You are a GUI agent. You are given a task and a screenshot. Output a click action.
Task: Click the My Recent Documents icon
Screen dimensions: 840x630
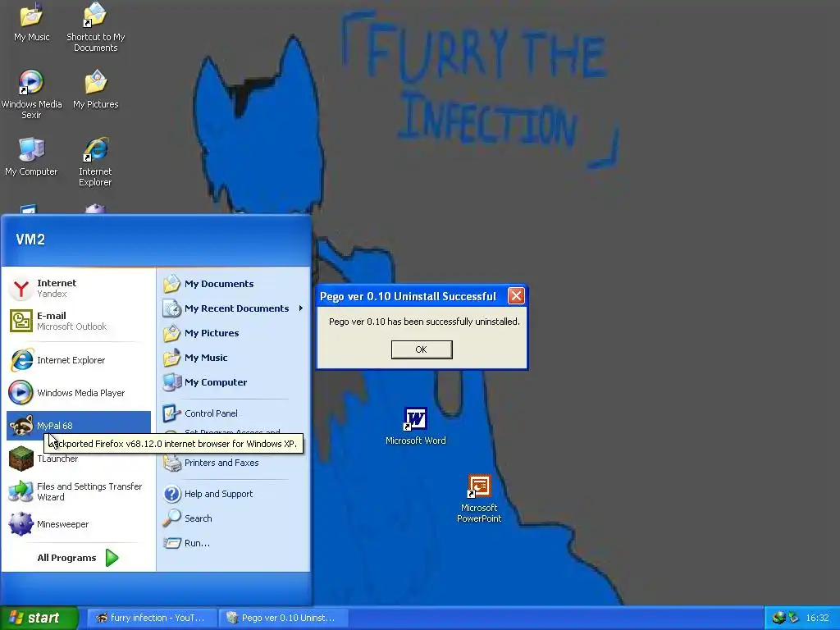(171, 308)
